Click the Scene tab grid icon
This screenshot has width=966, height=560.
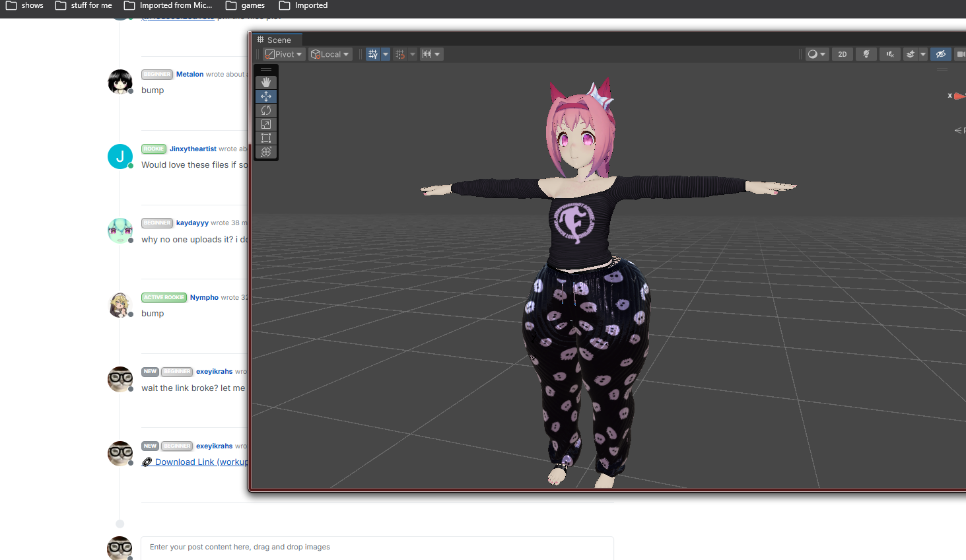pos(260,40)
